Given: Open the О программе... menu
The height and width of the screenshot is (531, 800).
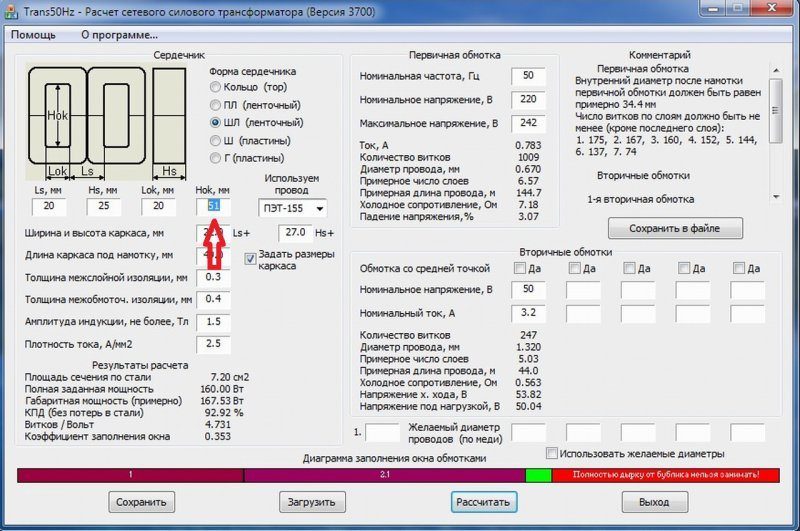Looking at the screenshot, I should click(x=119, y=35).
